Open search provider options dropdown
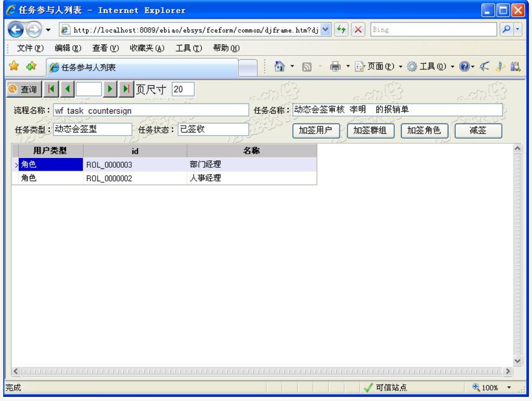Screen dimensions: 532x401 (x=517, y=30)
